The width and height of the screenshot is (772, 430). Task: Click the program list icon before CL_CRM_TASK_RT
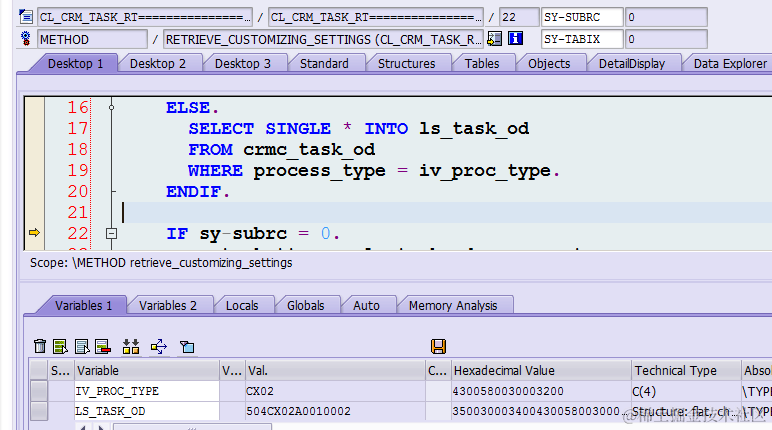(x=26, y=17)
